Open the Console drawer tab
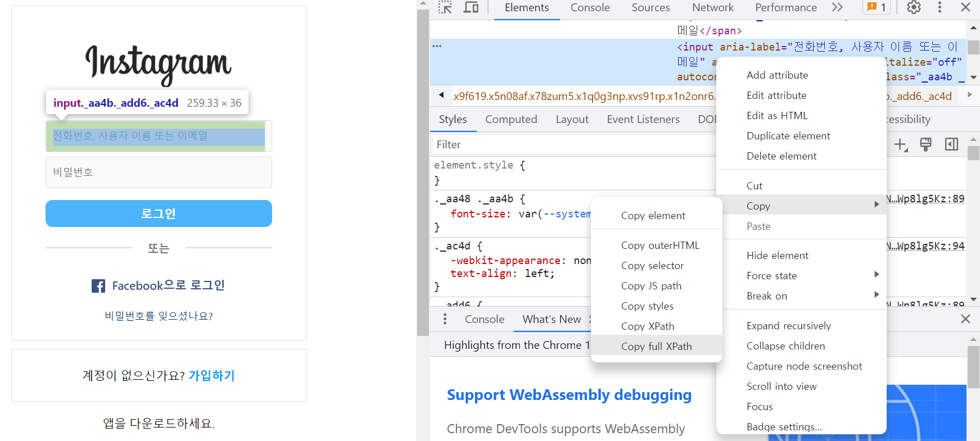Screen dimensions: 980x441 (485, 319)
